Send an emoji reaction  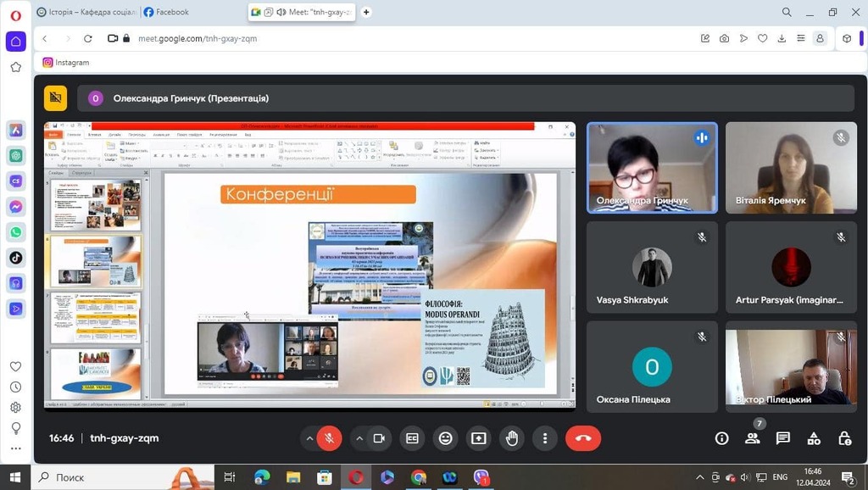click(445, 438)
